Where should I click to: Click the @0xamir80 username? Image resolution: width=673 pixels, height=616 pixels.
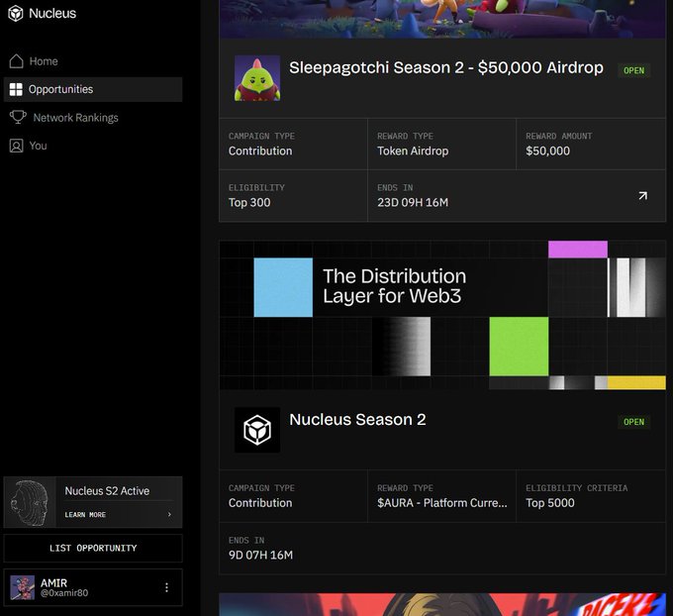64,593
